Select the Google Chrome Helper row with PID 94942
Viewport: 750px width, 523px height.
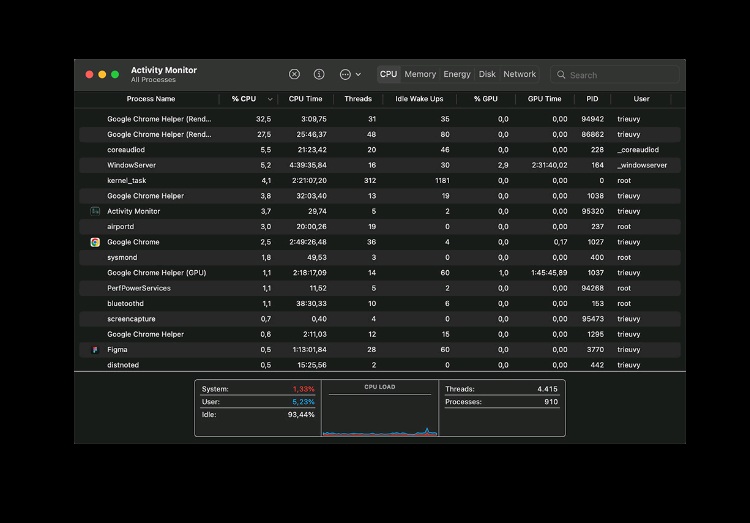(x=380, y=119)
